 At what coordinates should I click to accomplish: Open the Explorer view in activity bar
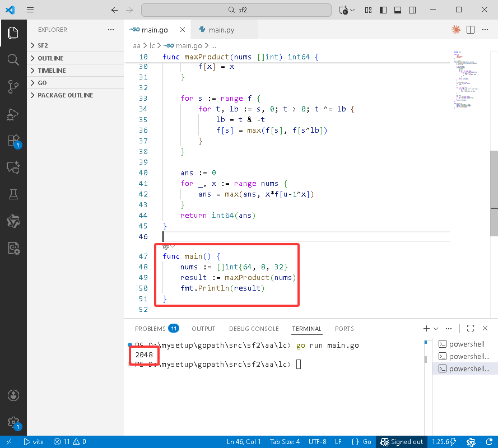(x=13, y=33)
